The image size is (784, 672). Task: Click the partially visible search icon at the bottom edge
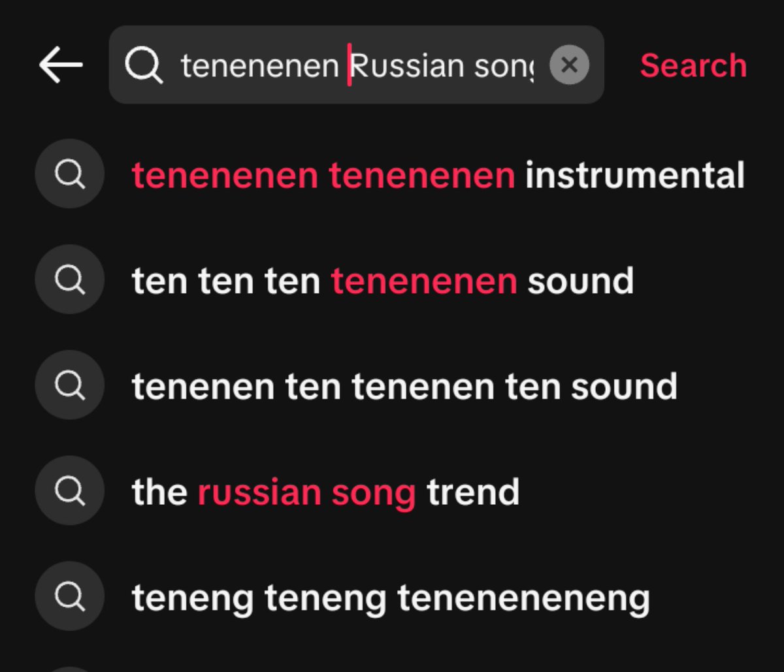click(x=69, y=669)
